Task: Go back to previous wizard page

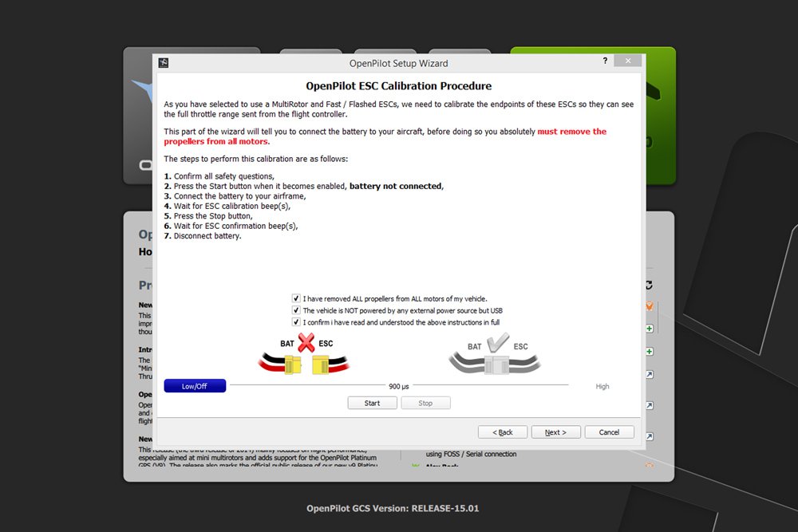Action: (502, 432)
